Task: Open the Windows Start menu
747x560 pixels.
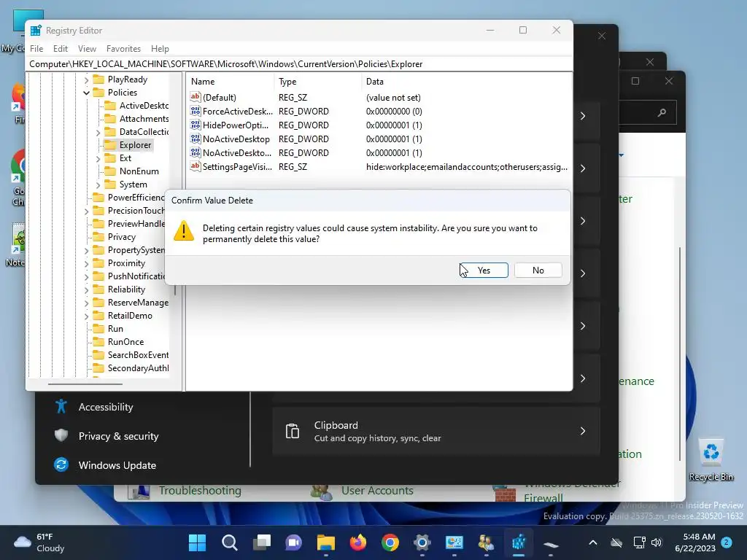Action: [x=197, y=542]
